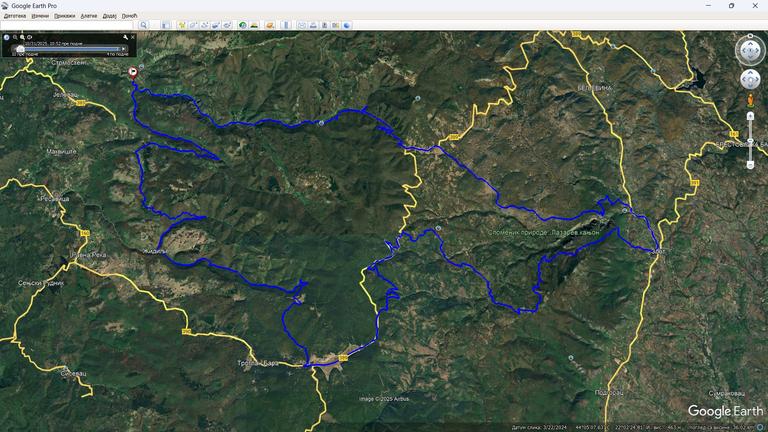Click the Look joystick center
The height and width of the screenshot is (432, 768).
(x=750, y=50)
